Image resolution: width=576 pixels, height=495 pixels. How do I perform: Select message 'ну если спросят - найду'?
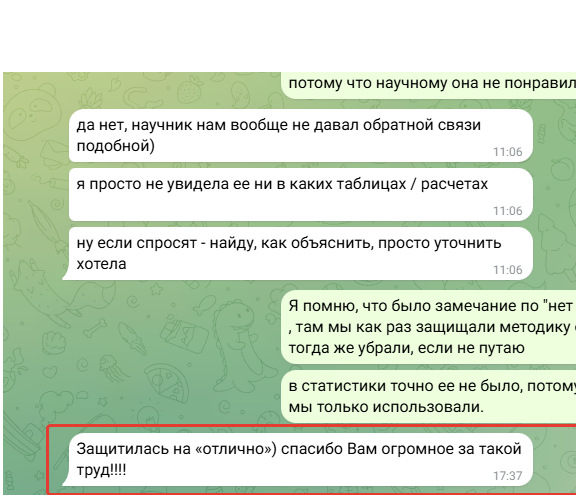tap(298, 254)
